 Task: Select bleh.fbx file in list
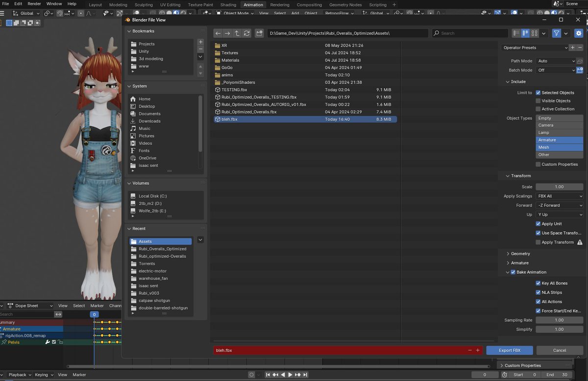point(305,119)
